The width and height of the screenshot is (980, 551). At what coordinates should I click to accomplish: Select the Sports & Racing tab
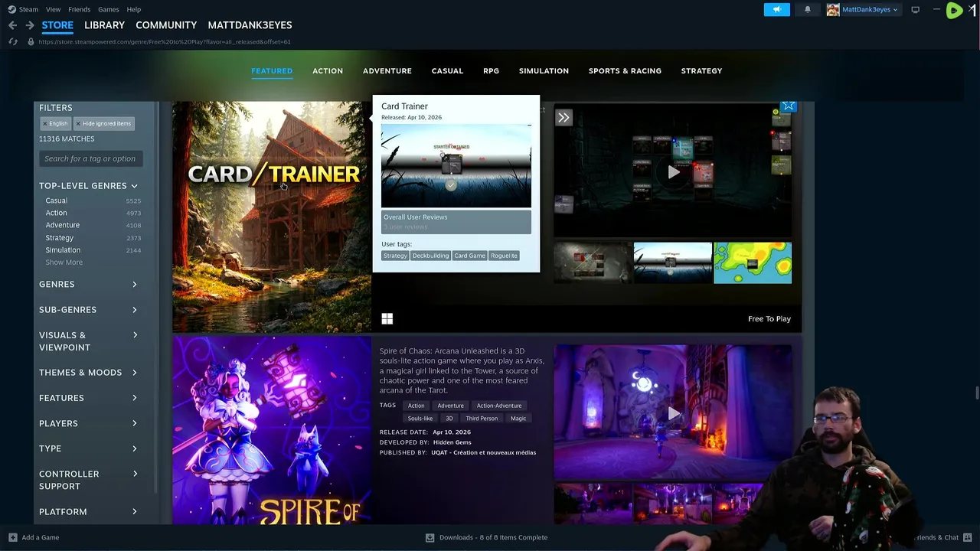[x=625, y=70]
